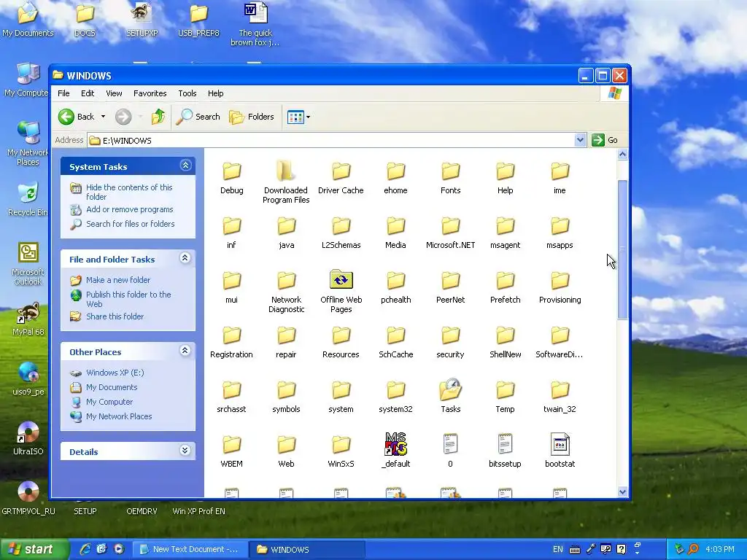Select the Recycle Bin desktop icon
Image resolution: width=747 pixels, height=560 pixels.
[28, 193]
